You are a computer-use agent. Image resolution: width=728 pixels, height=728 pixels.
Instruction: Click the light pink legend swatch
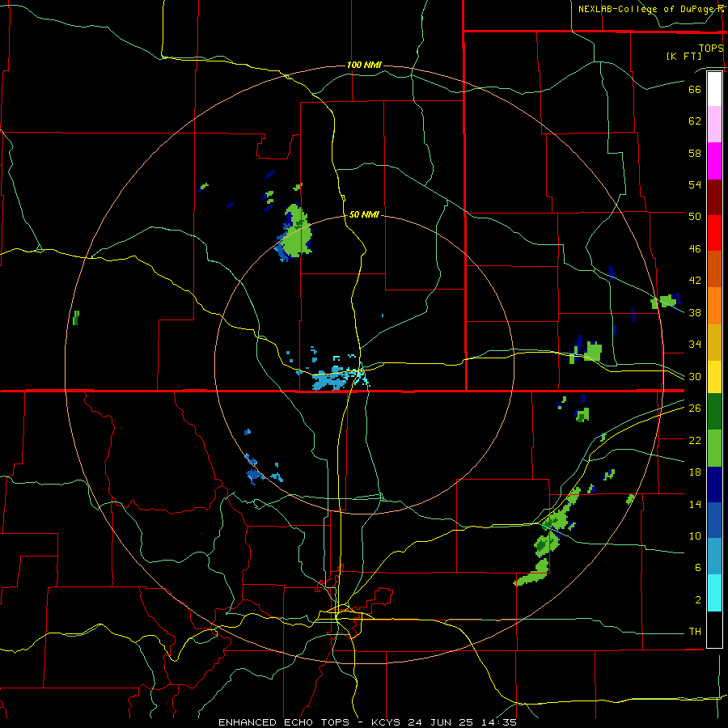(714, 125)
